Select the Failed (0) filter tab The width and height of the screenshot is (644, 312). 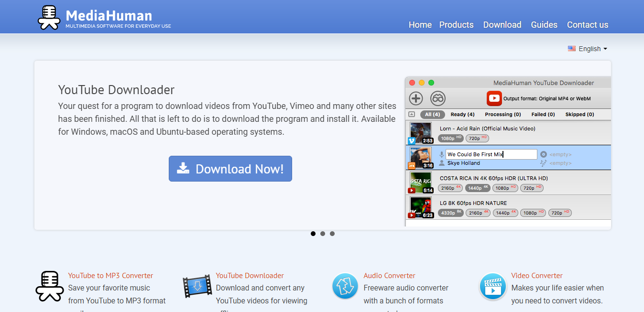point(543,115)
